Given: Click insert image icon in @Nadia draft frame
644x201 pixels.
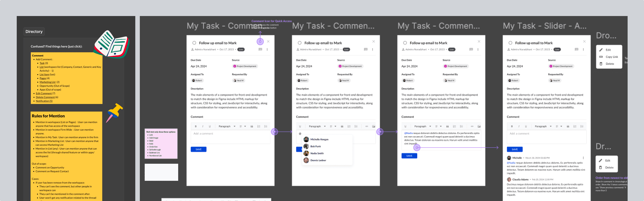Looking at the screenshot, I should pos(479,126).
